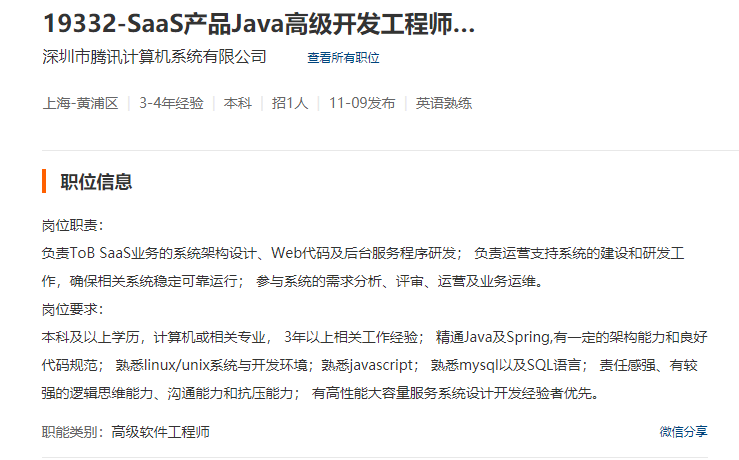739x460 pixels.
Task: Click the line starting 强的逻辑思维能力
Action: tap(320, 393)
